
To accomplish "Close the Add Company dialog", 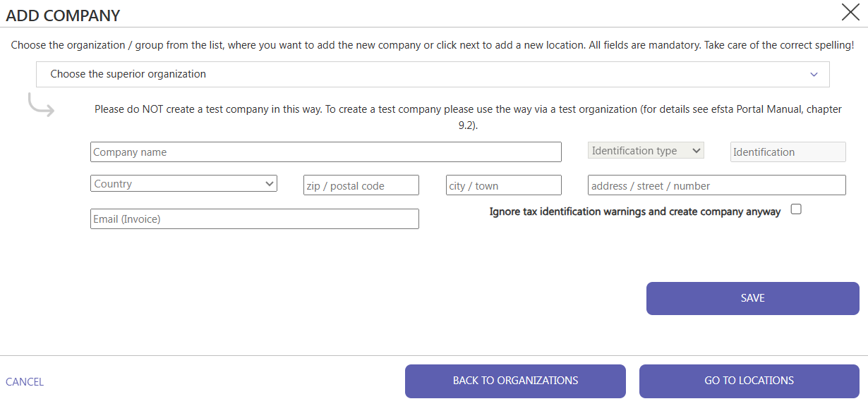I will click(850, 12).
